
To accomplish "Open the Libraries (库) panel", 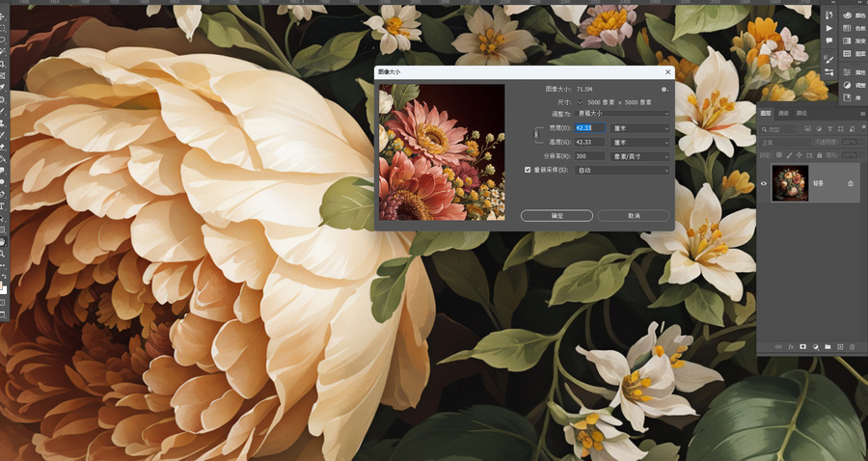I will [x=854, y=98].
